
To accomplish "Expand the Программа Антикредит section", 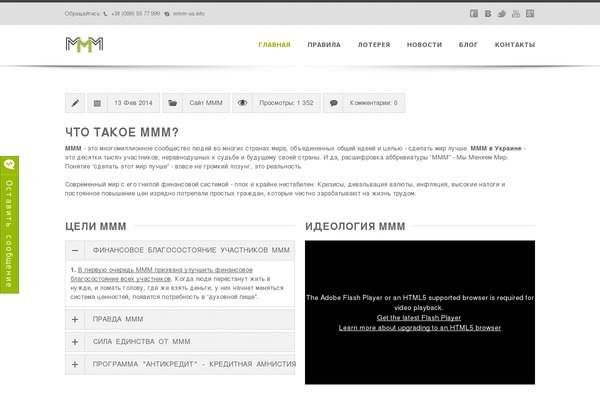I will 180,364.
